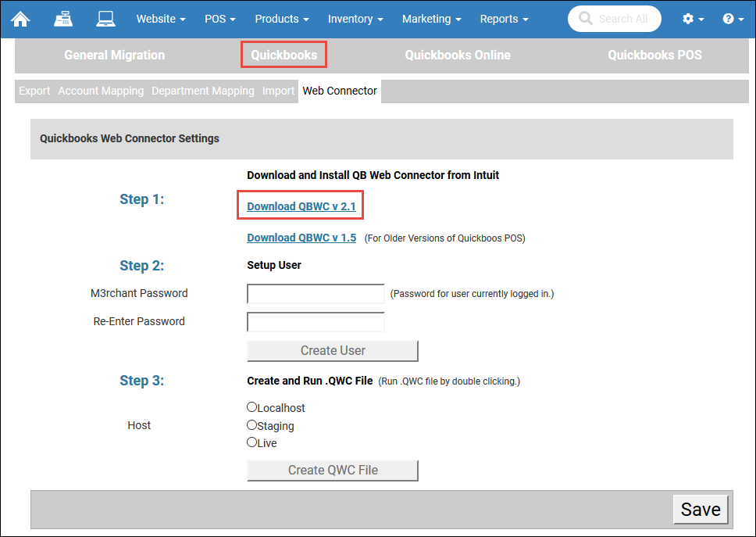The width and height of the screenshot is (756, 537).
Task: Open the Export sub-tab
Action: click(34, 91)
